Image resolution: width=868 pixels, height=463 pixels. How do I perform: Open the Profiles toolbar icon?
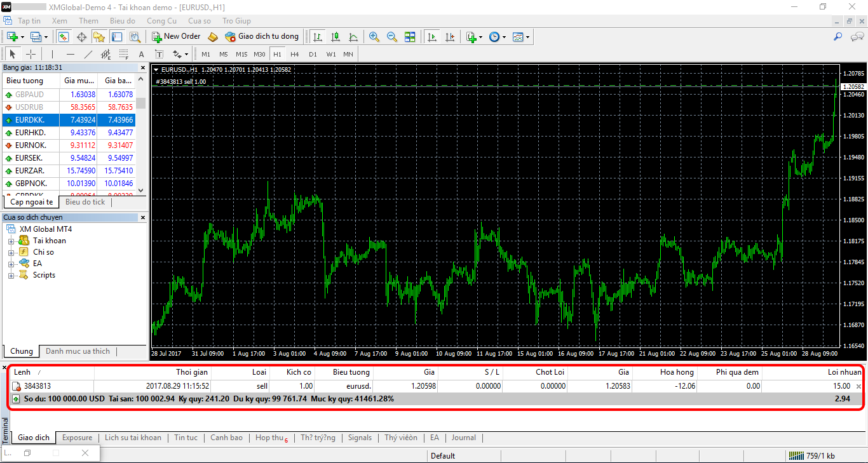pos(36,37)
